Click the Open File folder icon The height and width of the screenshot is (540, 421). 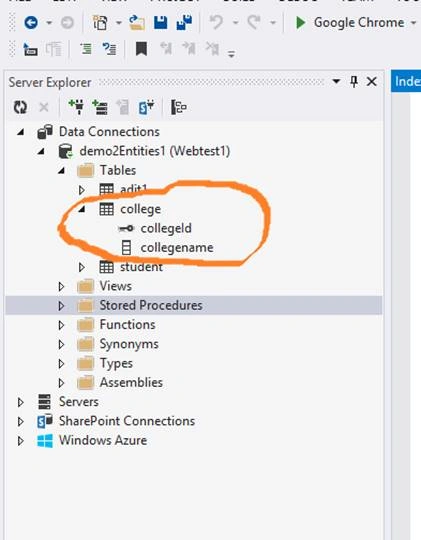[137, 23]
